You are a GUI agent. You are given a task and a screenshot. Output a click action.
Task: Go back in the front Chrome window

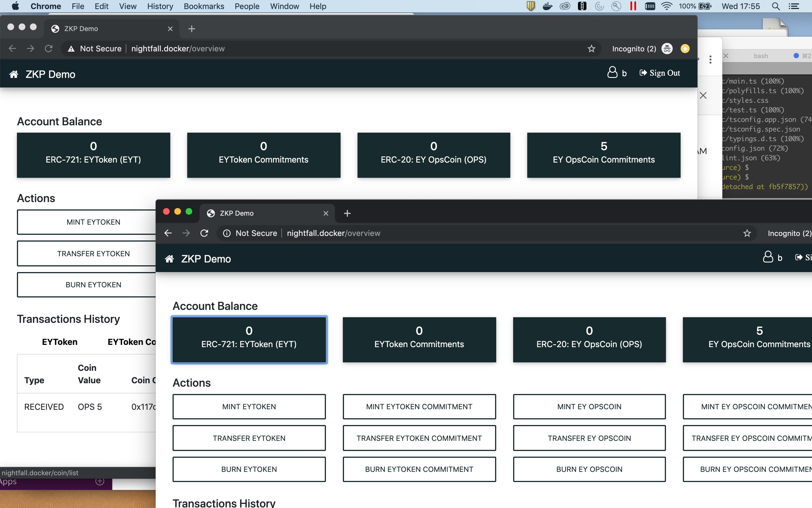[168, 233]
